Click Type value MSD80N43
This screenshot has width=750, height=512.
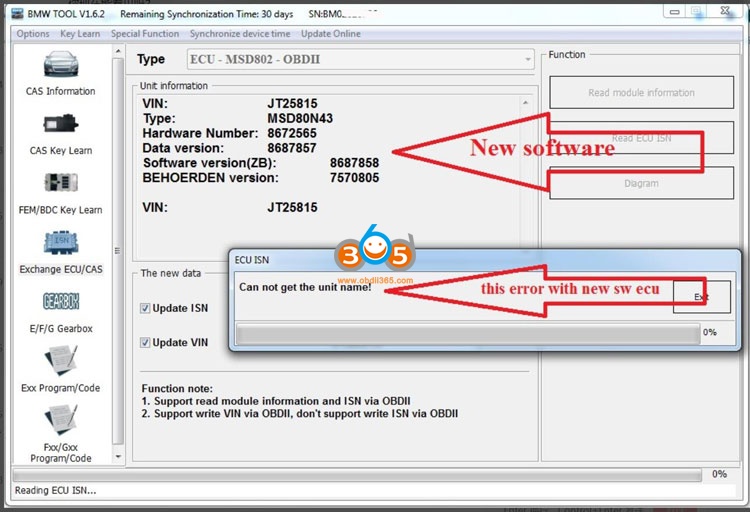pos(300,118)
